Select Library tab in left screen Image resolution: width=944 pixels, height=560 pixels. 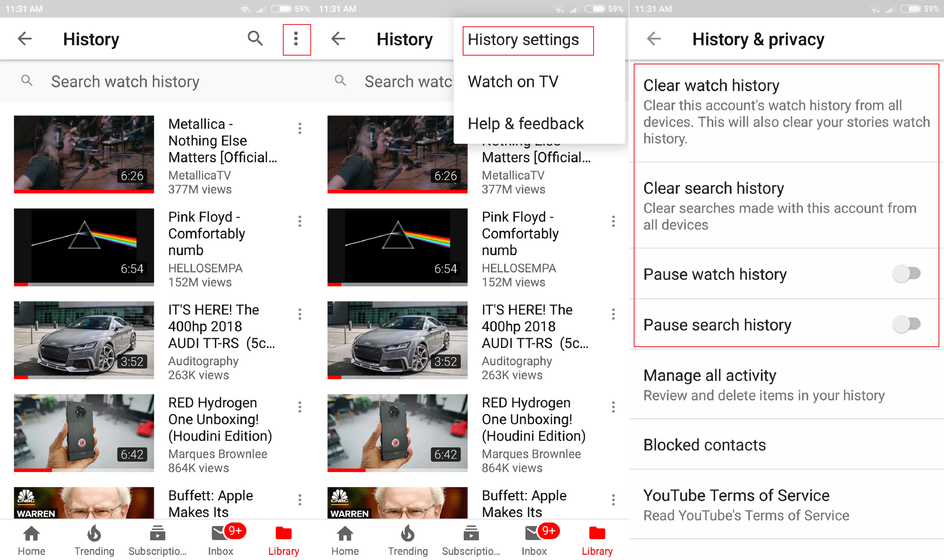pyautogui.click(x=283, y=540)
